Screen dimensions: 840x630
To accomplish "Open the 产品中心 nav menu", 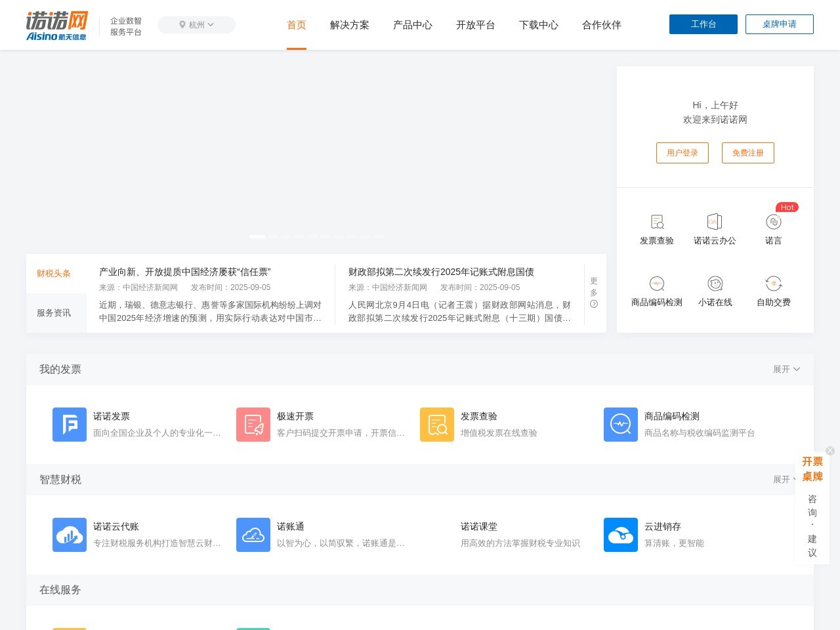I will point(413,25).
